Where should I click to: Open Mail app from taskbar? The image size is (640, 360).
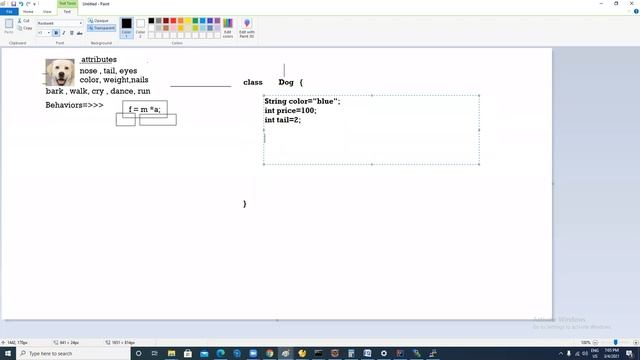pyautogui.click(x=204, y=353)
